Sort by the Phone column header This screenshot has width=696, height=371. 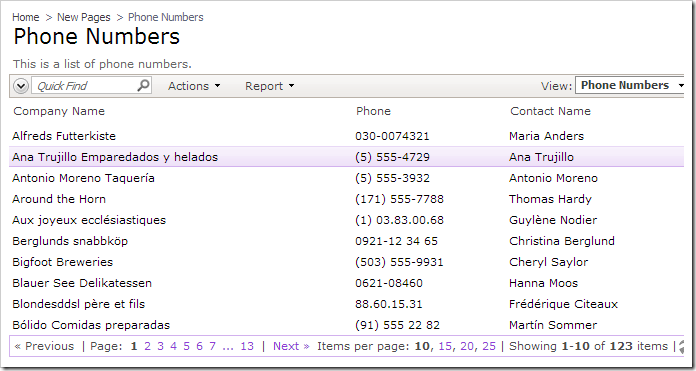pos(373,111)
